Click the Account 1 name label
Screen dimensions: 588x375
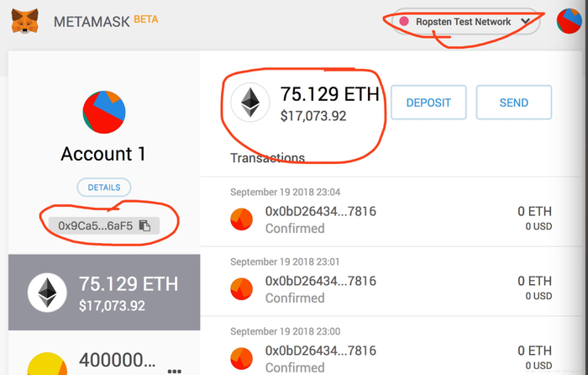pyautogui.click(x=103, y=154)
